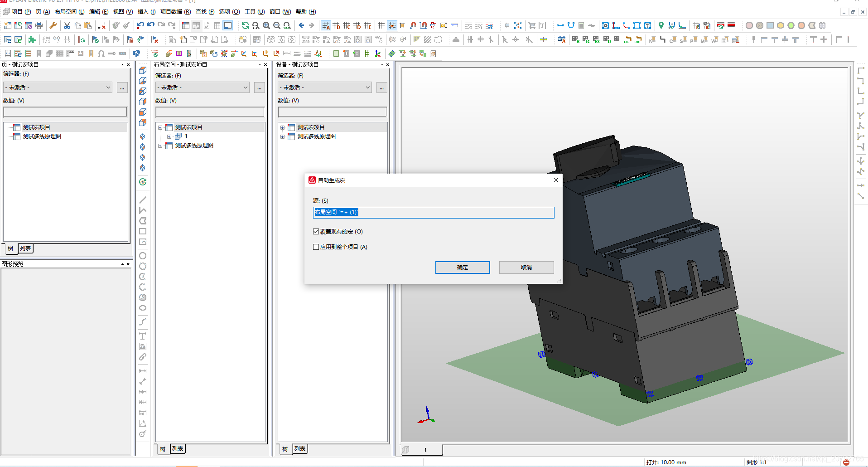Click the 取消 button
Image resolution: width=868 pixels, height=467 pixels.
coord(526,268)
